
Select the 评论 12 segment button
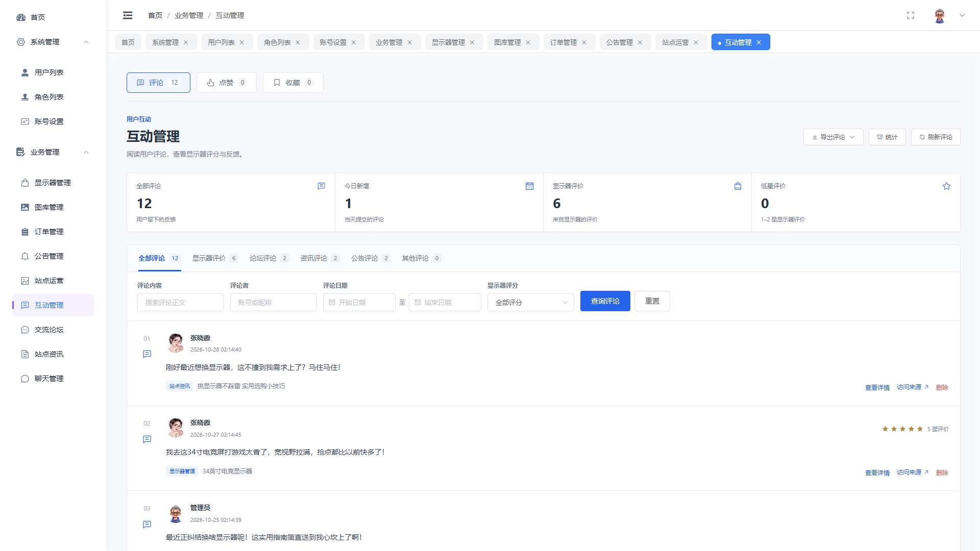[158, 83]
